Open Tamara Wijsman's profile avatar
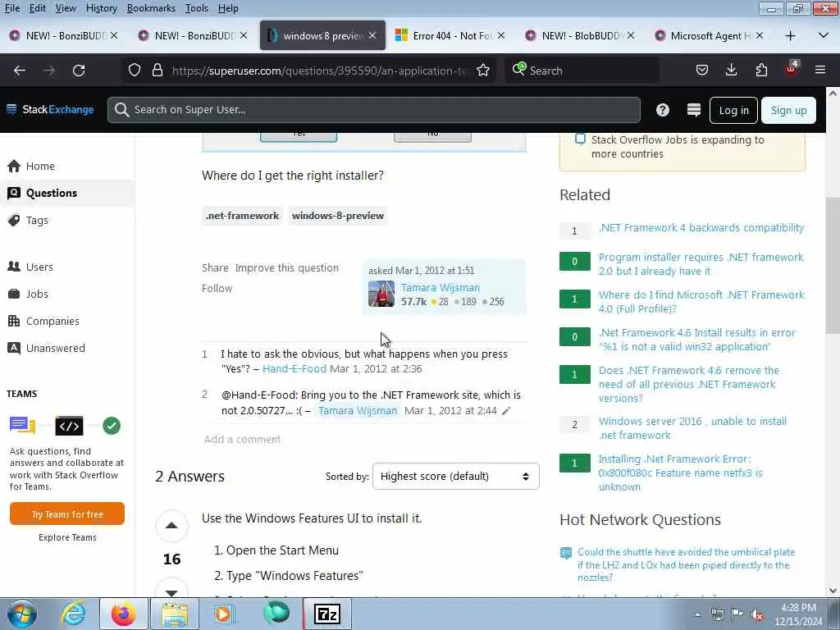Viewport: 840px width, 630px height. coord(381,294)
